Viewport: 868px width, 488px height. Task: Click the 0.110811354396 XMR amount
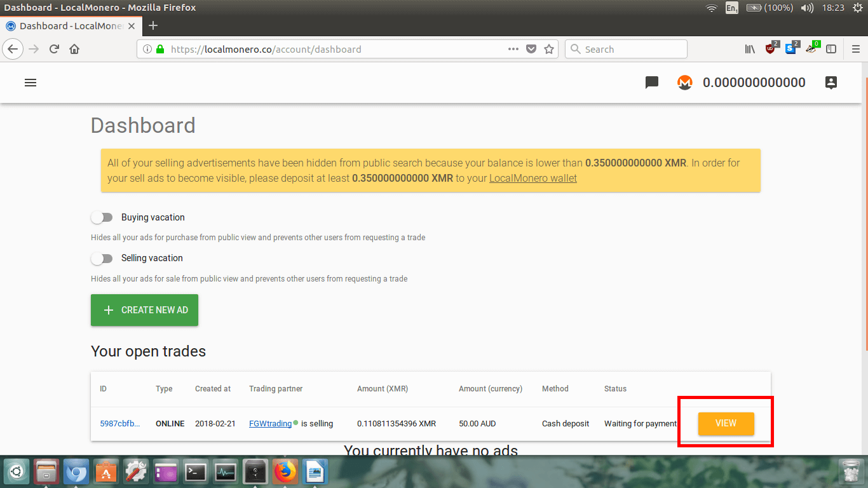[x=397, y=423]
